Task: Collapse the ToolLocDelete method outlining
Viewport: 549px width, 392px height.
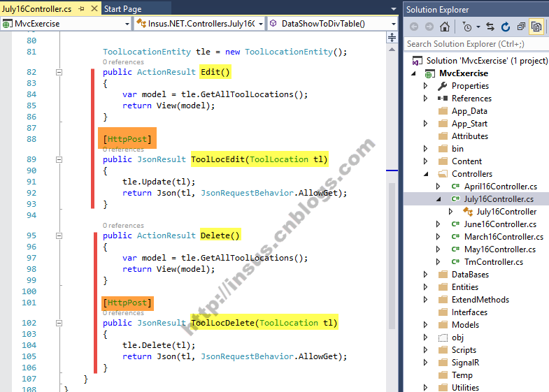Action: tap(59, 323)
